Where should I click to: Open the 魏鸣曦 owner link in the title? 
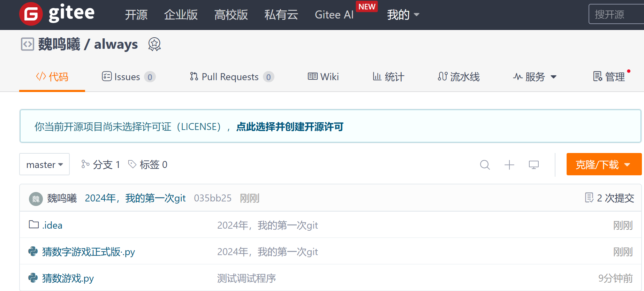pyautogui.click(x=59, y=44)
